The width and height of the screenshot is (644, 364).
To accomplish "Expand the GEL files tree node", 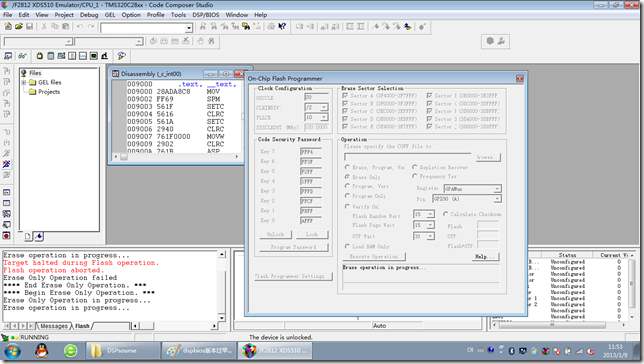I will pyautogui.click(x=24, y=83).
